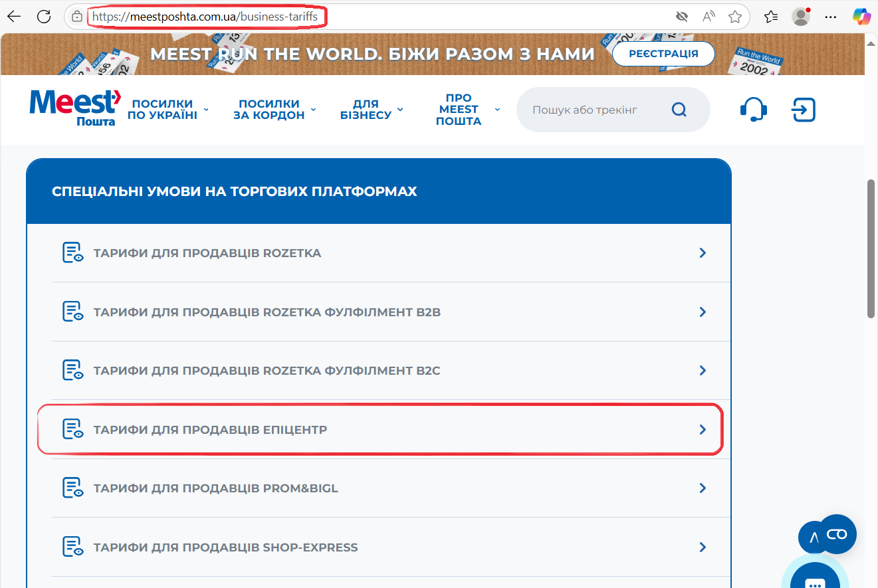Click MEEST RUN THE WORLD banner text

tap(372, 54)
